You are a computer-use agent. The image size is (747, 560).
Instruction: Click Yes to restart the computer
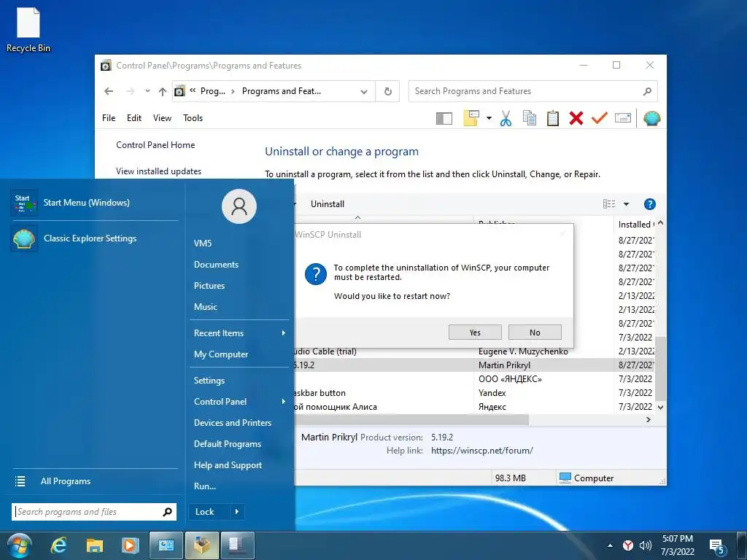475,332
